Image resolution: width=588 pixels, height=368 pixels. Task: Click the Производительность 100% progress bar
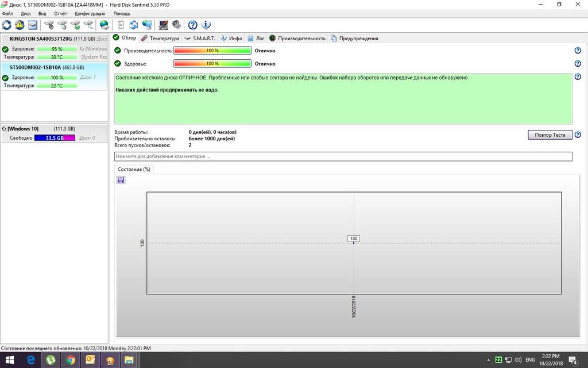point(212,51)
